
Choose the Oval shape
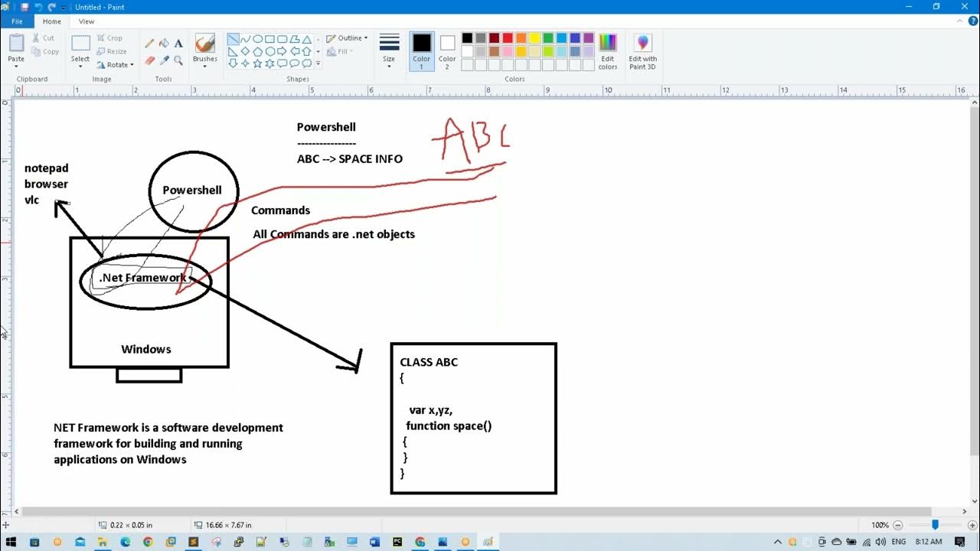point(258,39)
